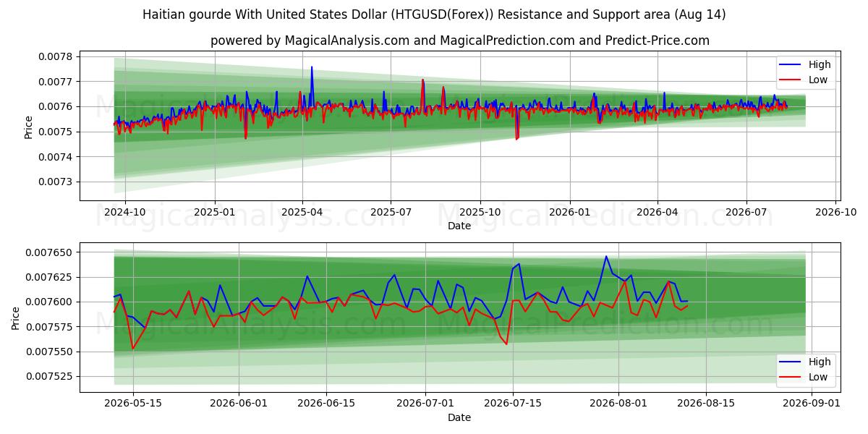This screenshot has width=868, height=434.
Task: Click the 2026-07-15 date tick label
Action: coord(513,404)
